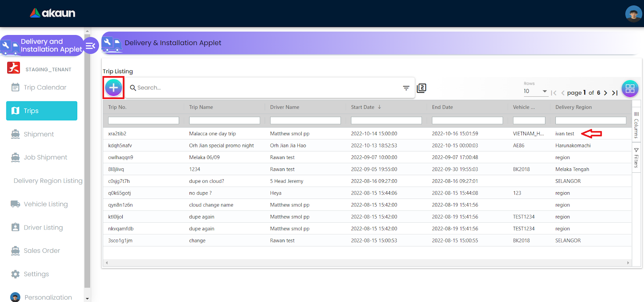Click the akaun logo

tap(53, 13)
